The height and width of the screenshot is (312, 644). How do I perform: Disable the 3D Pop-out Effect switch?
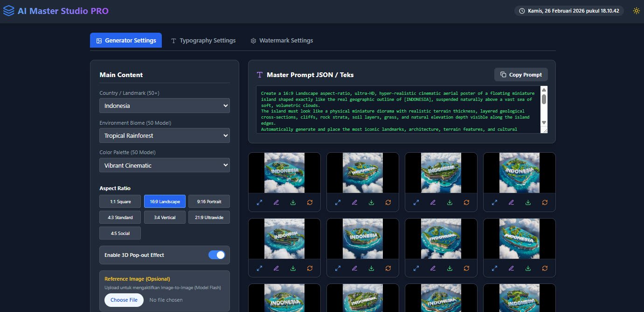point(216,255)
